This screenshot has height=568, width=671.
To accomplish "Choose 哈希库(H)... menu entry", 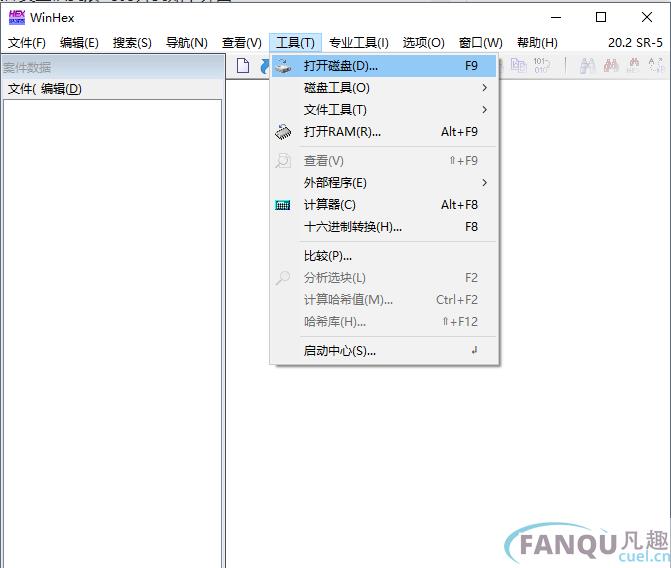I will [x=384, y=322].
